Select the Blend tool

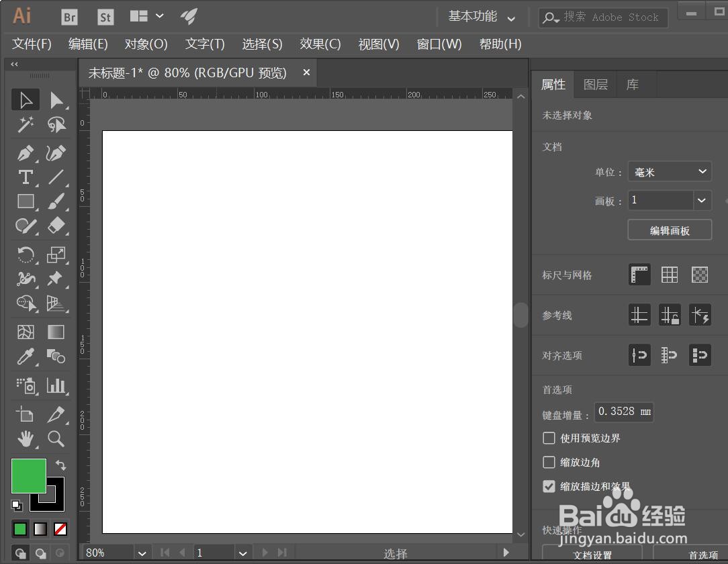click(56, 357)
